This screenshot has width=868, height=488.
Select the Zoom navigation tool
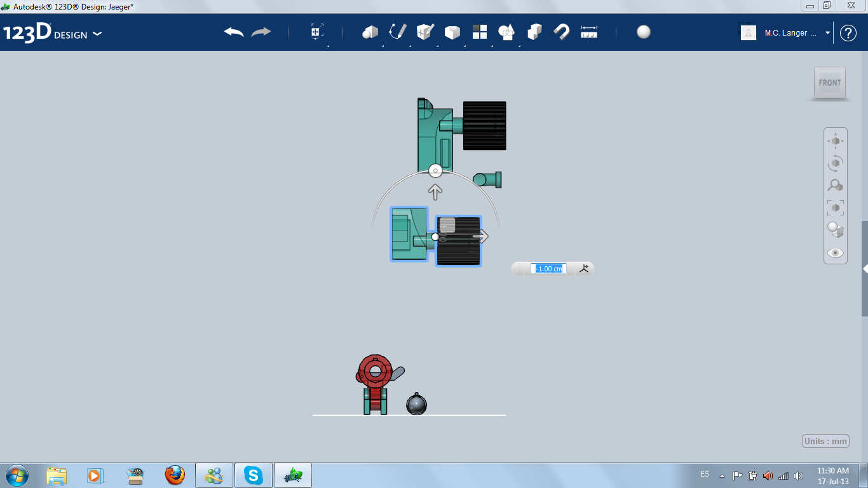pyautogui.click(x=836, y=186)
